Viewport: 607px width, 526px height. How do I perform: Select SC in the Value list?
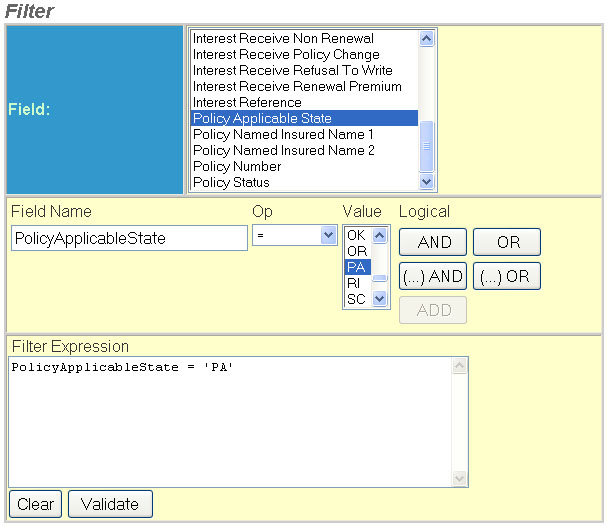point(356,299)
